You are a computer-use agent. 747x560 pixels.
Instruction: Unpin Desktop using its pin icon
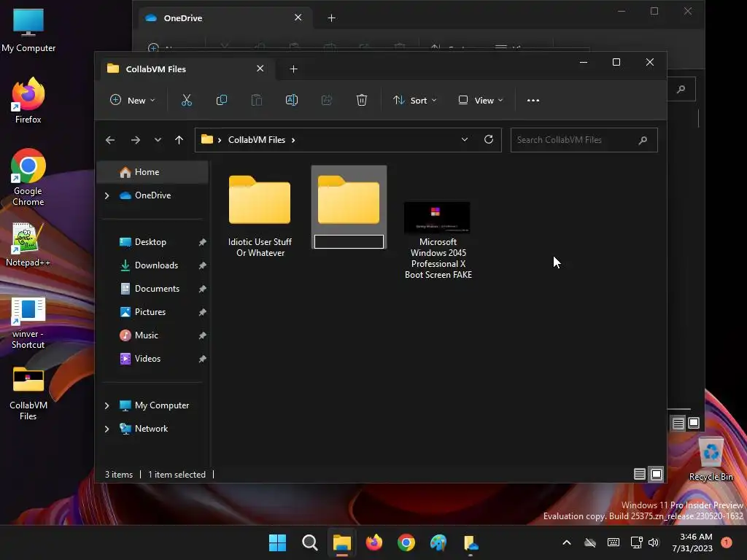[x=203, y=242]
